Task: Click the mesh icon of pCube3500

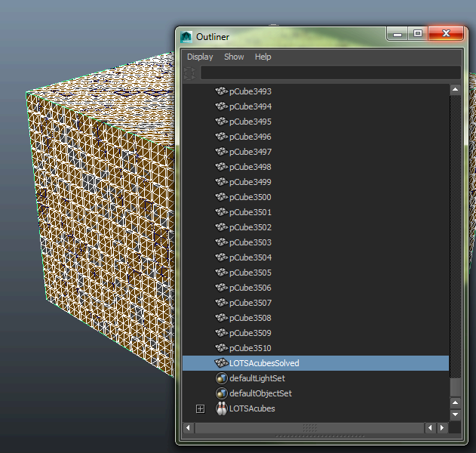Action: coord(222,196)
